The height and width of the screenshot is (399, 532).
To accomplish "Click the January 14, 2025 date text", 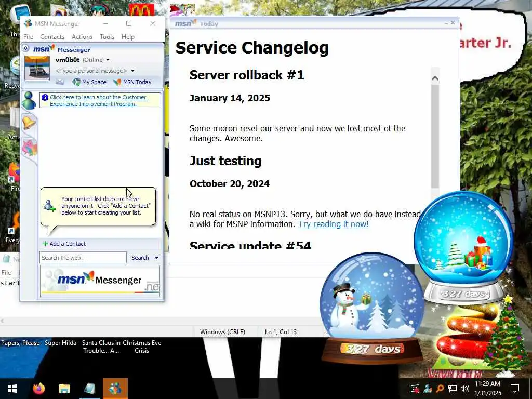I will 230,98.
